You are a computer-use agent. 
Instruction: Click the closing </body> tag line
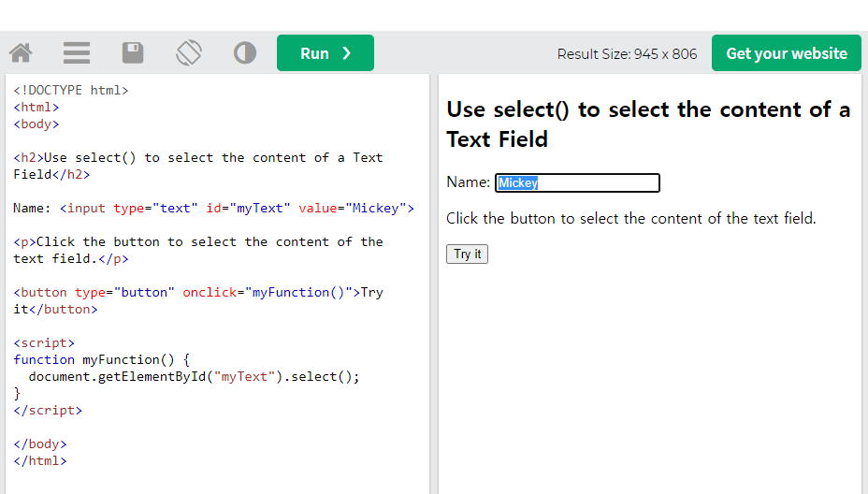pyautogui.click(x=40, y=444)
